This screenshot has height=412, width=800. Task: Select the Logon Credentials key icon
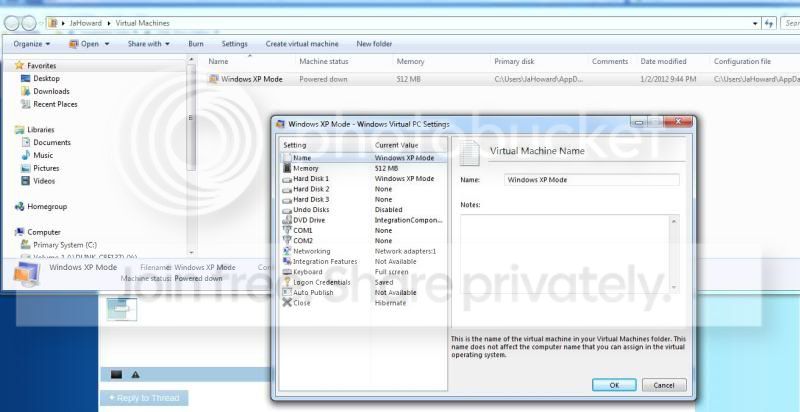click(287, 282)
